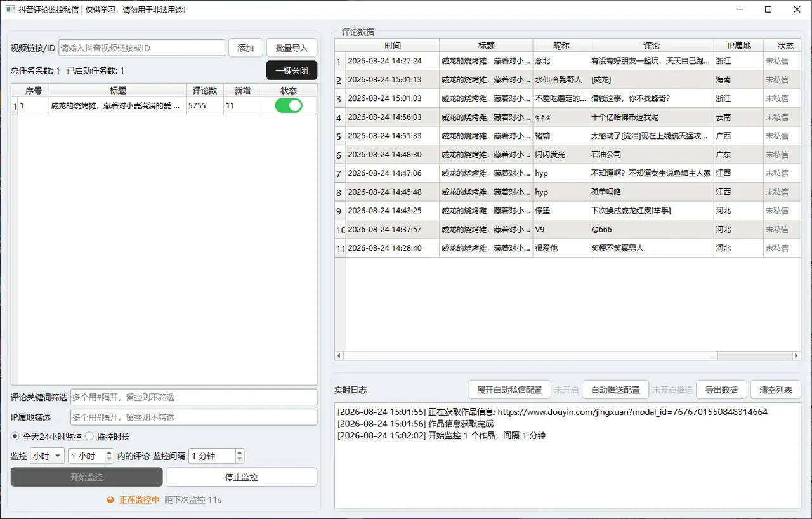Click the IP属地 column header
Viewport: 812px width, 519px height.
[738, 46]
